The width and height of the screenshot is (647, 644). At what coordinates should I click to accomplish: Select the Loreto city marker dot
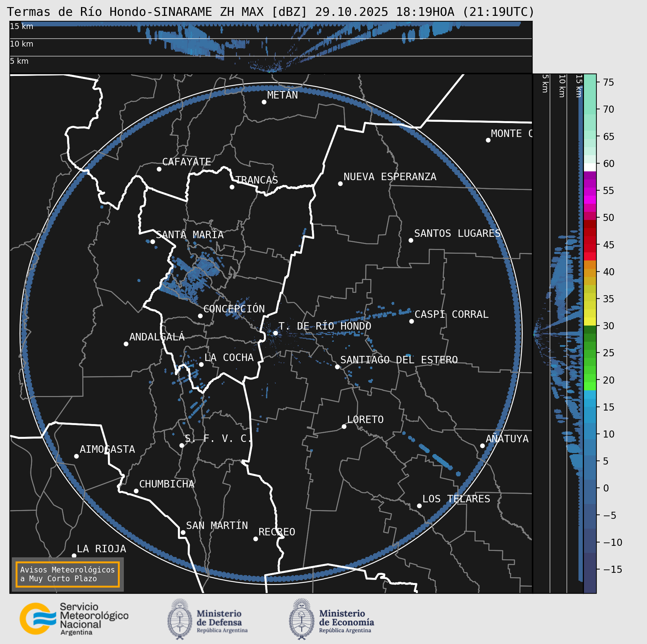pyautogui.click(x=344, y=426)
